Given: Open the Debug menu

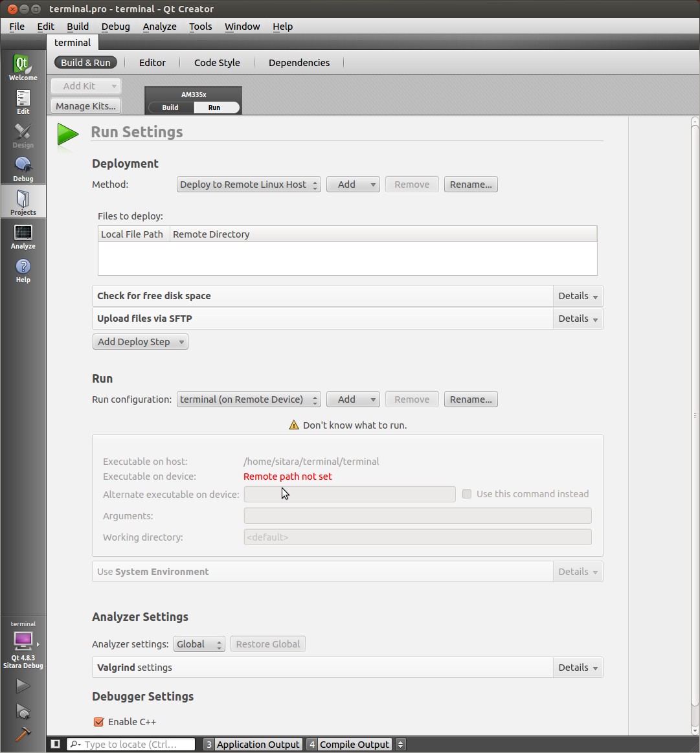Looking at the screenshot, I should click(x=116, y=27).
